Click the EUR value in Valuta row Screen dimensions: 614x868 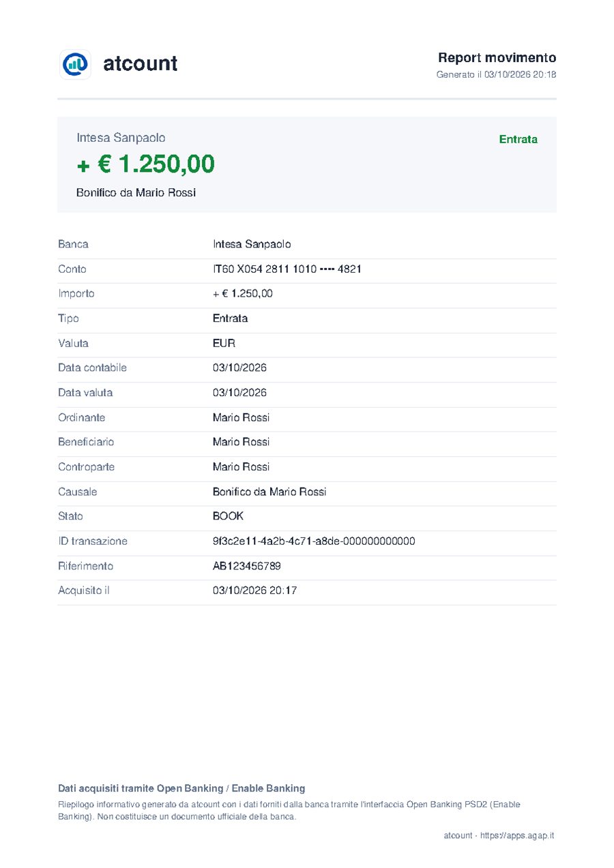(x=224, y=344)
